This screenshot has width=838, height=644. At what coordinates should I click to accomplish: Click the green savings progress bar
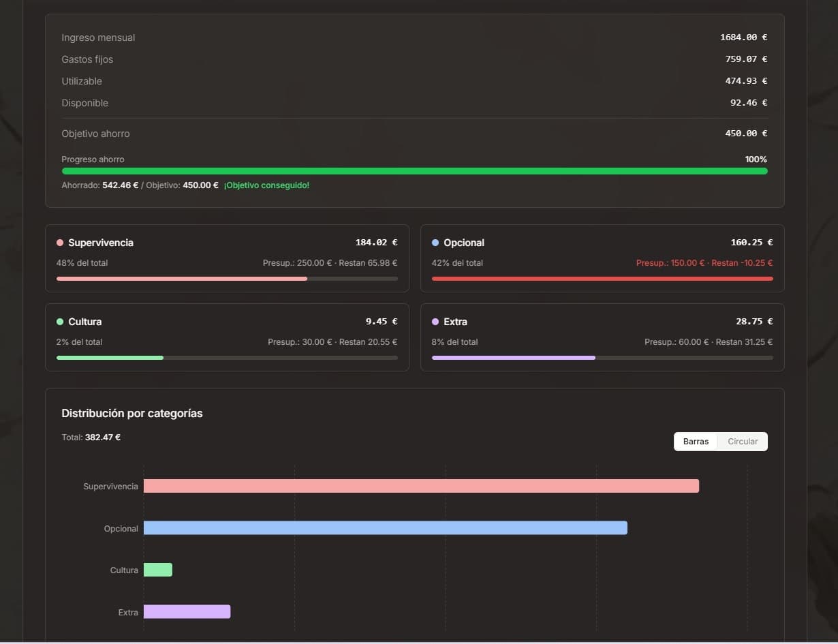pos(414,171)
